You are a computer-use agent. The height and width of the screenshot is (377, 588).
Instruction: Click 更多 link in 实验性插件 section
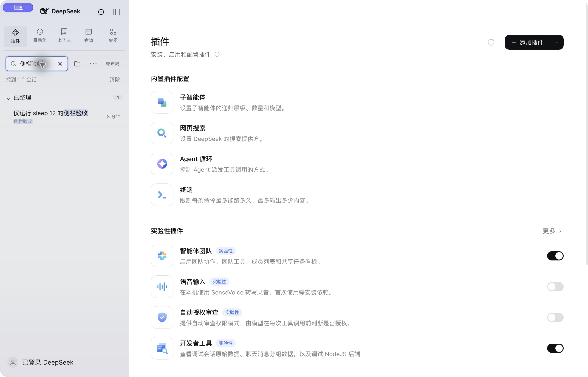(x=552, y=231)
